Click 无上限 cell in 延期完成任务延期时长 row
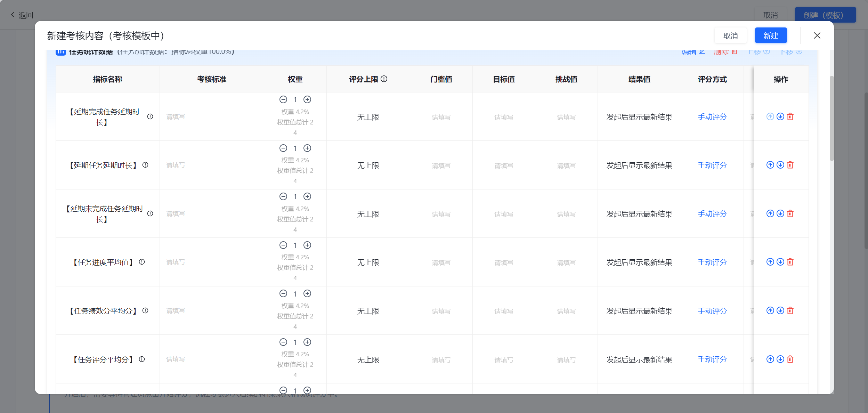The height and width of the screenshot is (413, 868). pyautogui.click(x=368, y=117)
